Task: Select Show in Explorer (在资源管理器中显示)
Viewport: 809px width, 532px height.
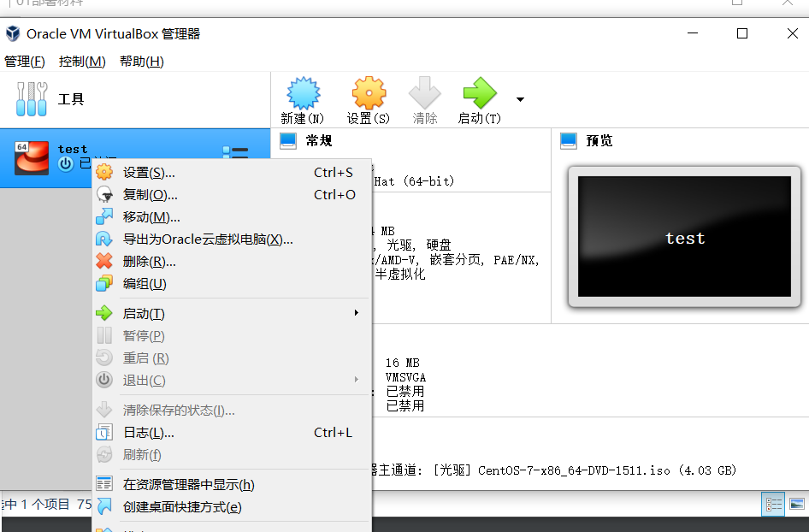Action: click(188, 485)
